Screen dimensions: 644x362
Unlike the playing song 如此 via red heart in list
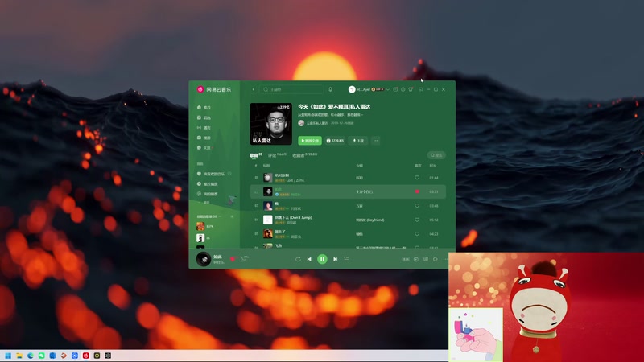[417, 191]
